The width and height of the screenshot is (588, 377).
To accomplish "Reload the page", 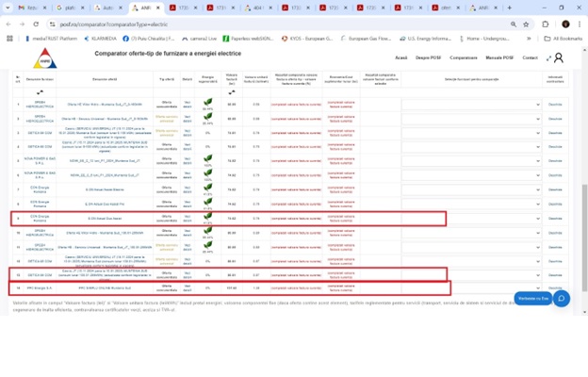I will pos(36,25).
